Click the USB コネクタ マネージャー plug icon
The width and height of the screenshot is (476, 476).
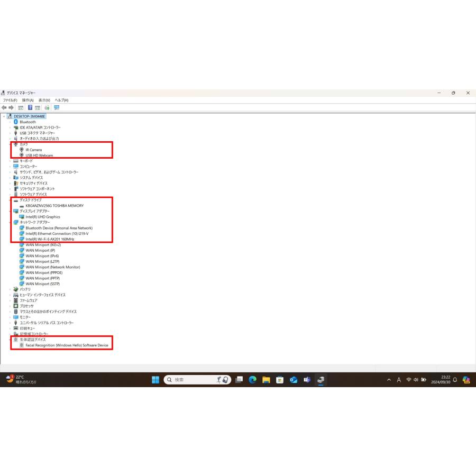tap(16, 133)
